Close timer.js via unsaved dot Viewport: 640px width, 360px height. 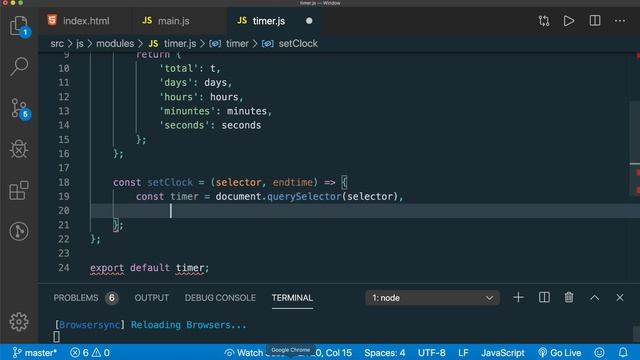click(309, 21)
